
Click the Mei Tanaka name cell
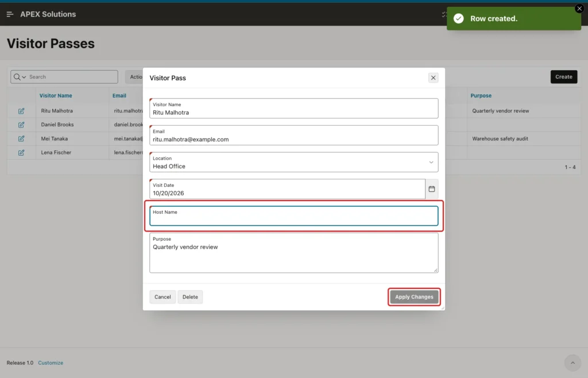click(55, 139)
